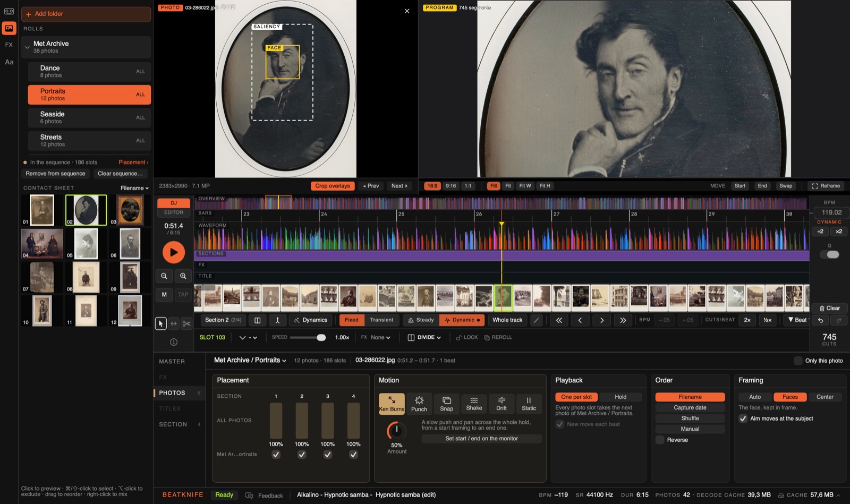This screenshot has width=850, height=504.
Task: Switch to the EDITOR mode tab
Action: 174,212
